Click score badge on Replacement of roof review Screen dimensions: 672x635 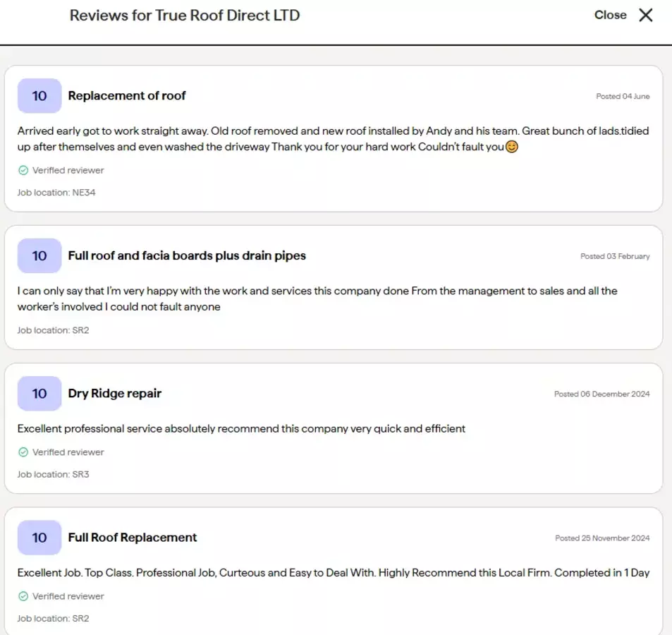click(39, 96)
